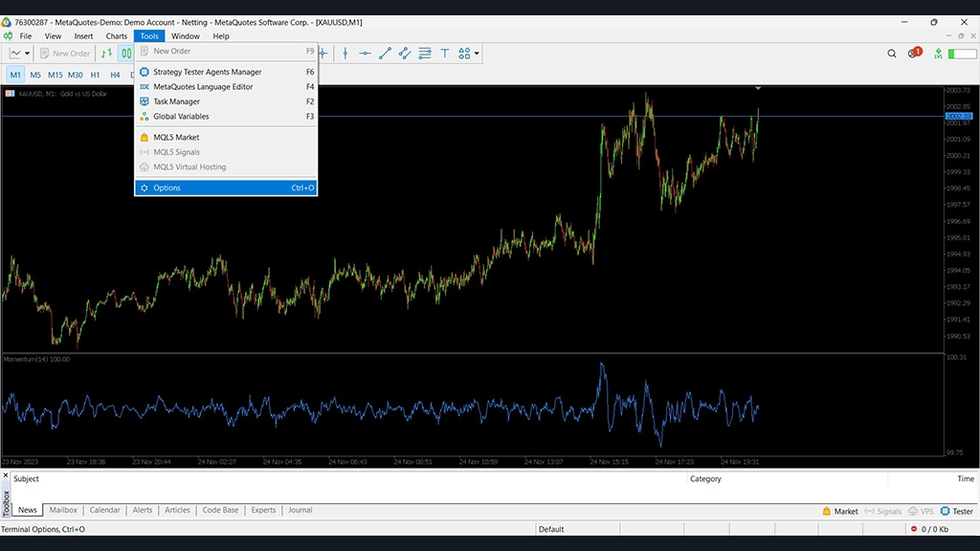Switch to the Alerts tab

[x=143, y=510]
